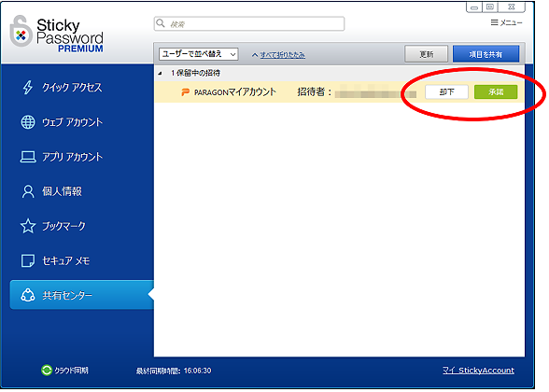Open the ブックマーク section
Viewport: 549px width, 392px height.
(x=63, y=226)
